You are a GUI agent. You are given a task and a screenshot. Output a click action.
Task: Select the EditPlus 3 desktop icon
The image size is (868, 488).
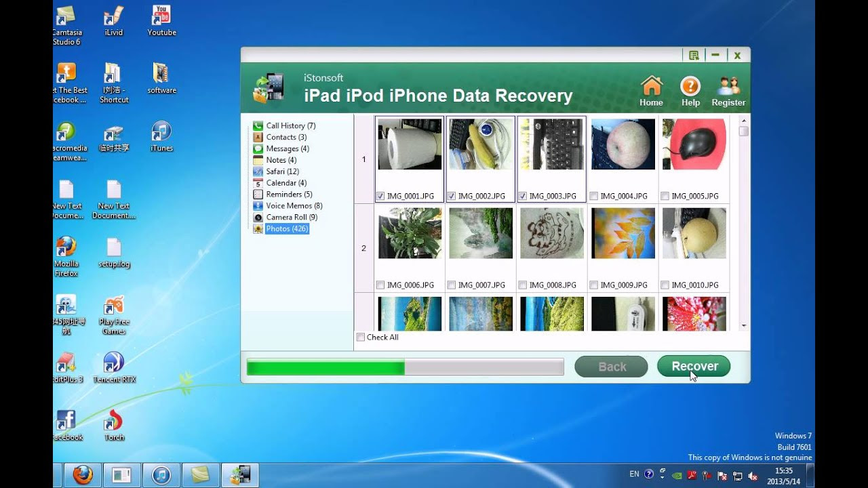67,368
